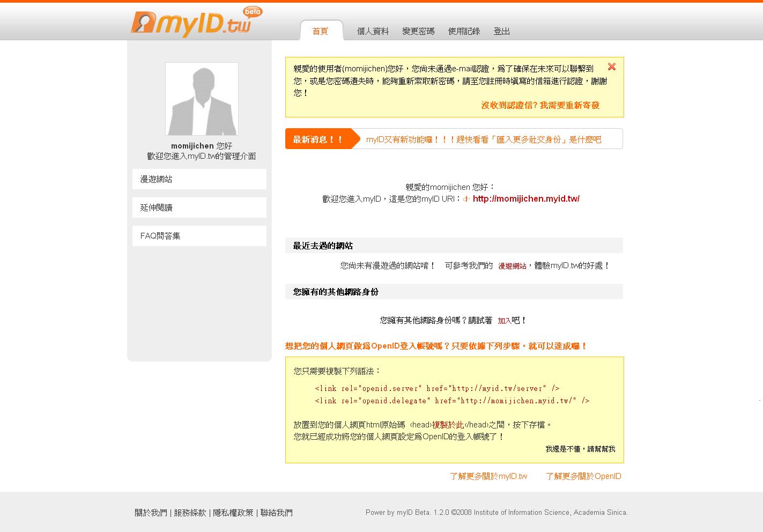
Task: Open 了解更多關於myID.tw link
Action: click(488, 476)
